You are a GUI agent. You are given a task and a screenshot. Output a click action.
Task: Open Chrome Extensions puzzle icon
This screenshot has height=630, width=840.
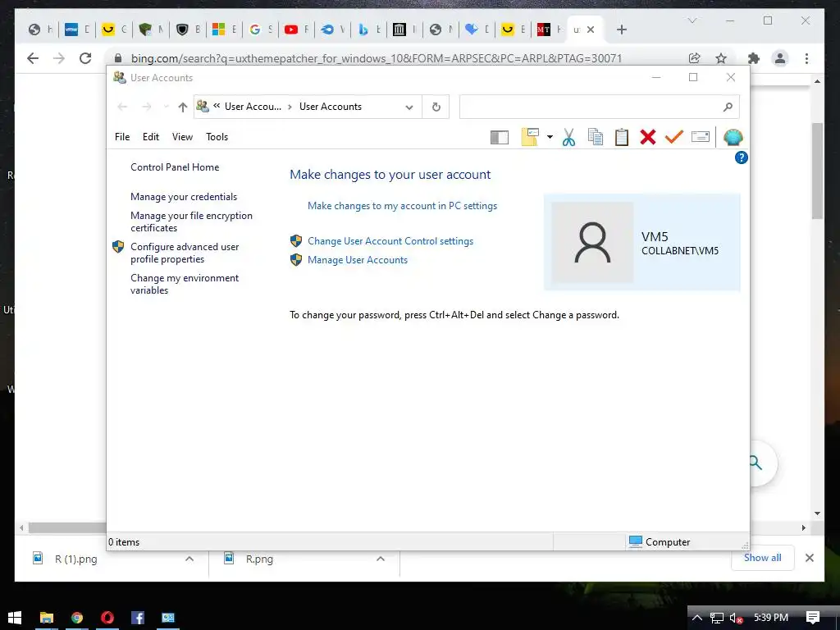tap(754, 58)
